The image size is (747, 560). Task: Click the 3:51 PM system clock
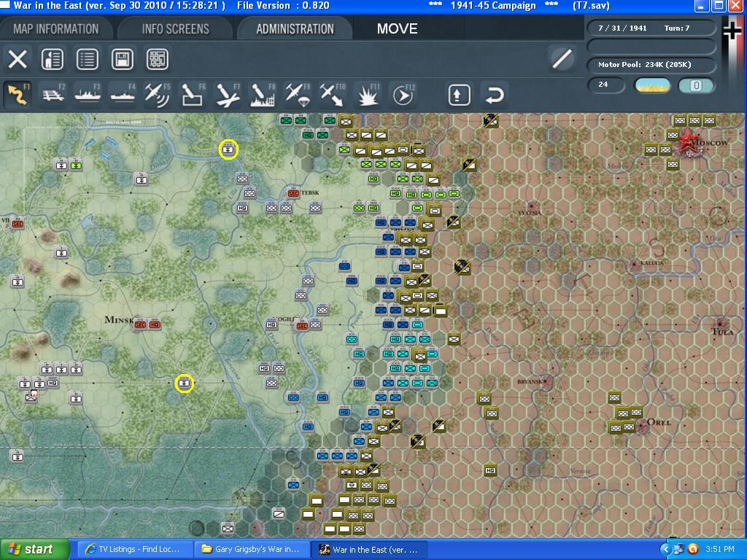[720, 550]
